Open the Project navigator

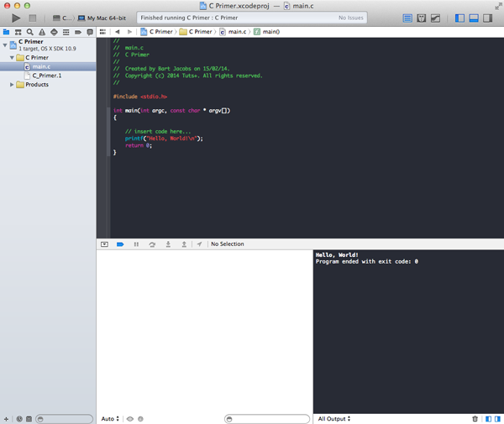tap(6, 32)
